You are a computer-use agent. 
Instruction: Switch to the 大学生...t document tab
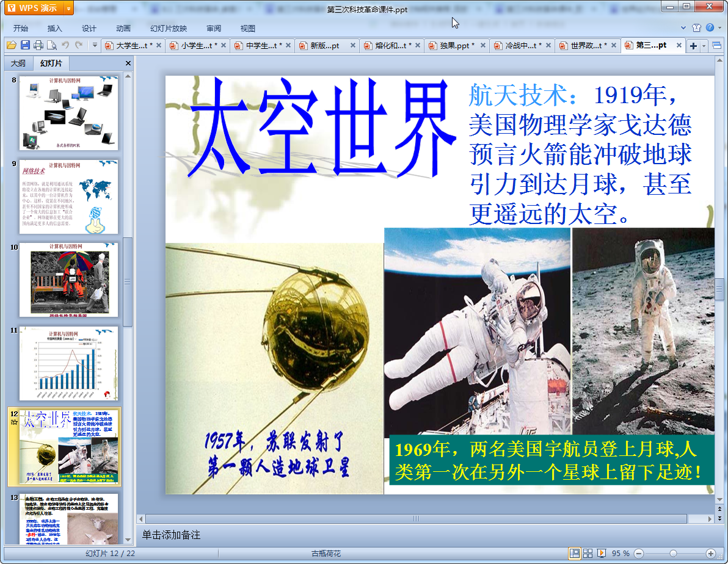[129, 46]
